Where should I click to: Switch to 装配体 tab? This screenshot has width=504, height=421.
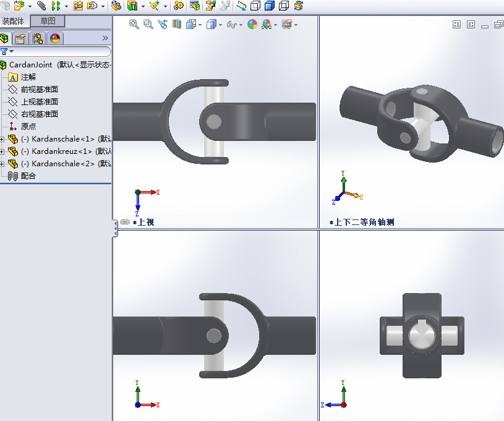tap(14, 21)
